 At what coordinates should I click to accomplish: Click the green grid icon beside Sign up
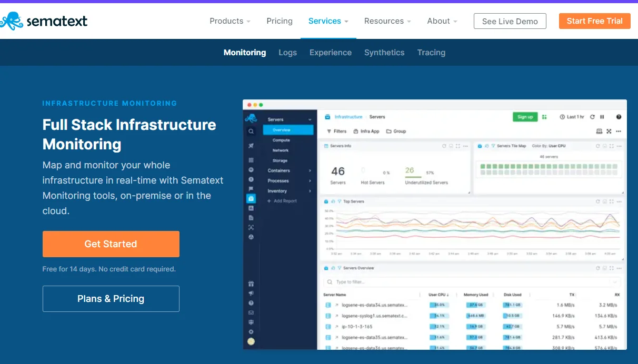click(545, 117)
